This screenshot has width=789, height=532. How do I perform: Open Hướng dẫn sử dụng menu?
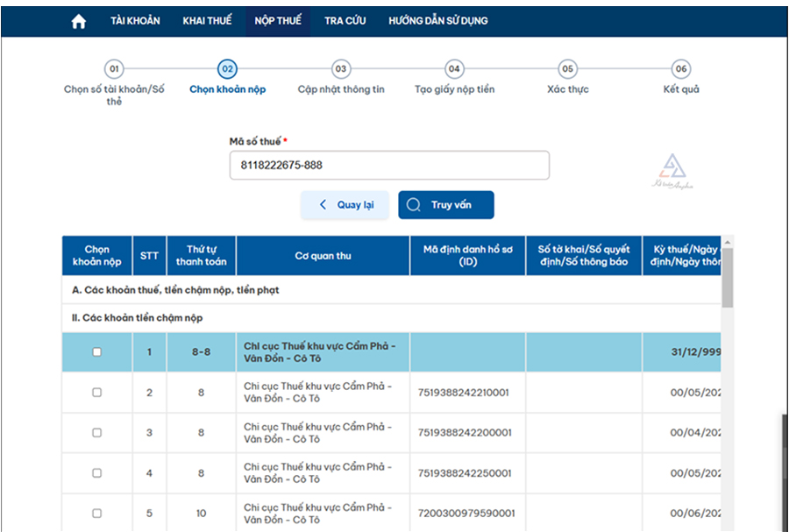click(x=438, y=21)
